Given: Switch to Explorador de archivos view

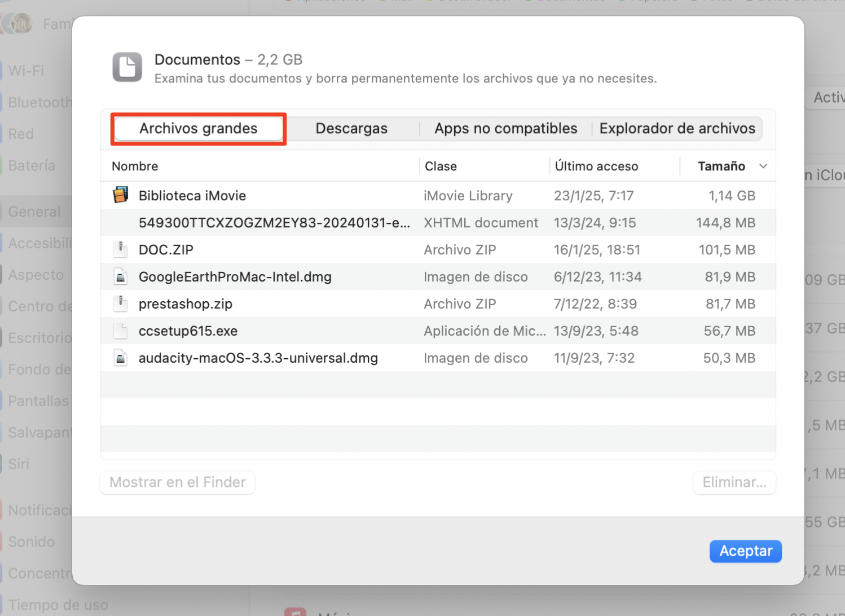Looking at the screenshot, I should (x=677, y=128).
